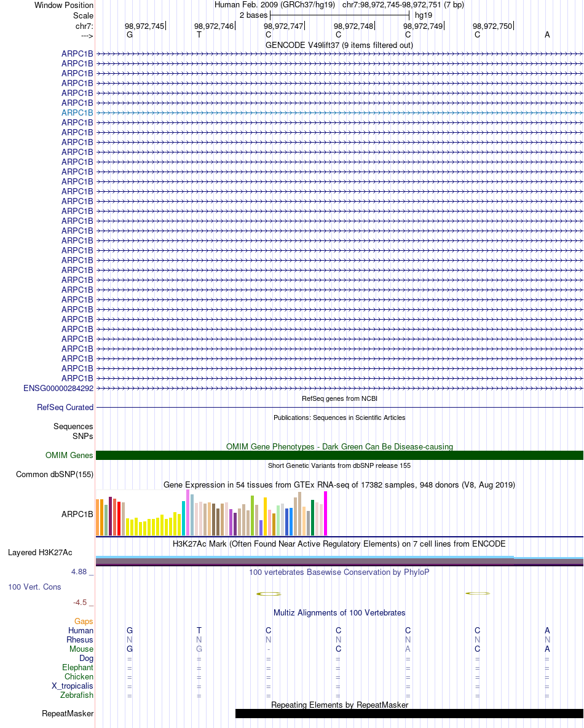Click the tall violet bar in the GTEx chart
584x728 pixels.
coord(187,513)
